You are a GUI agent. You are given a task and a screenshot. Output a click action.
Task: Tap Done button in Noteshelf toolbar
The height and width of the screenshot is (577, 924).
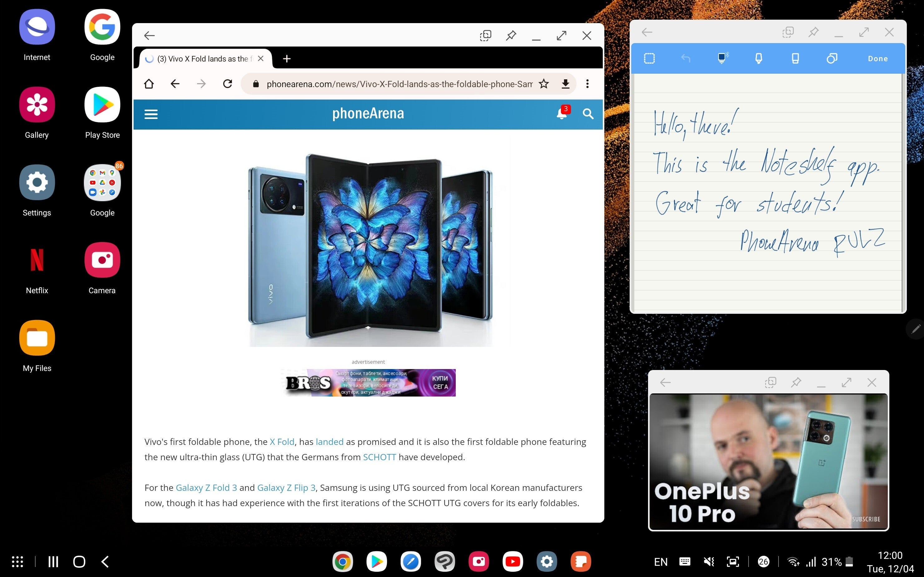878,58
